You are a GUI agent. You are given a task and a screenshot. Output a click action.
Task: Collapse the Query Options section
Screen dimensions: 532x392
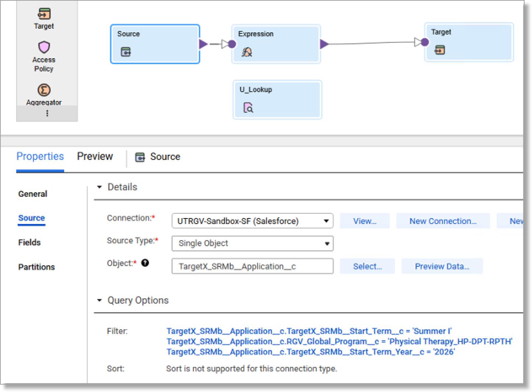(x=99, y=300)
